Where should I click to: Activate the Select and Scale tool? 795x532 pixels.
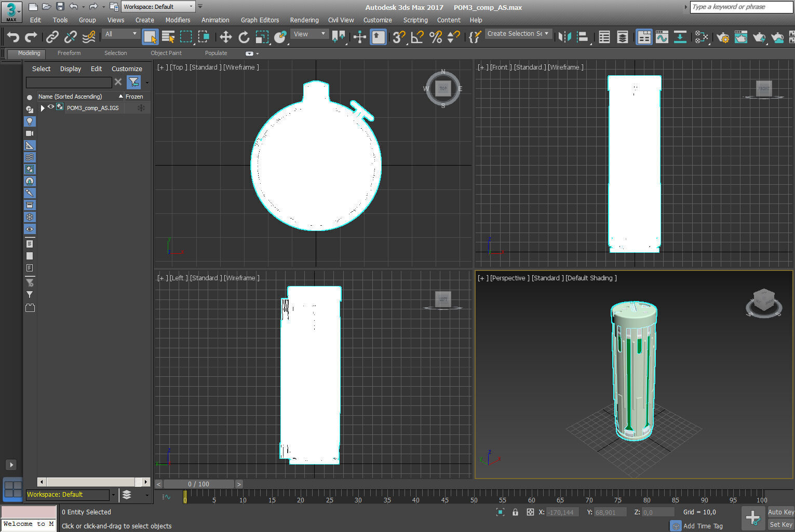tap(262, 36)
